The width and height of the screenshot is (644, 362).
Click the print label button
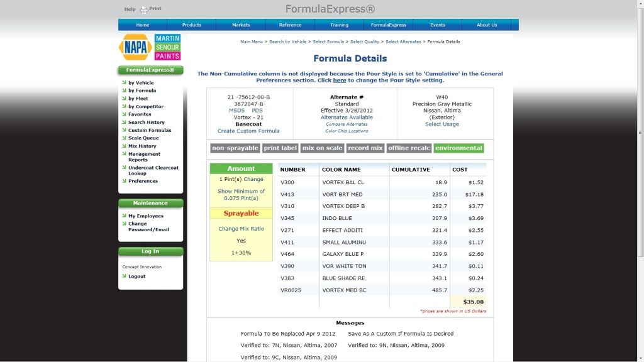(x=280, y=148)
